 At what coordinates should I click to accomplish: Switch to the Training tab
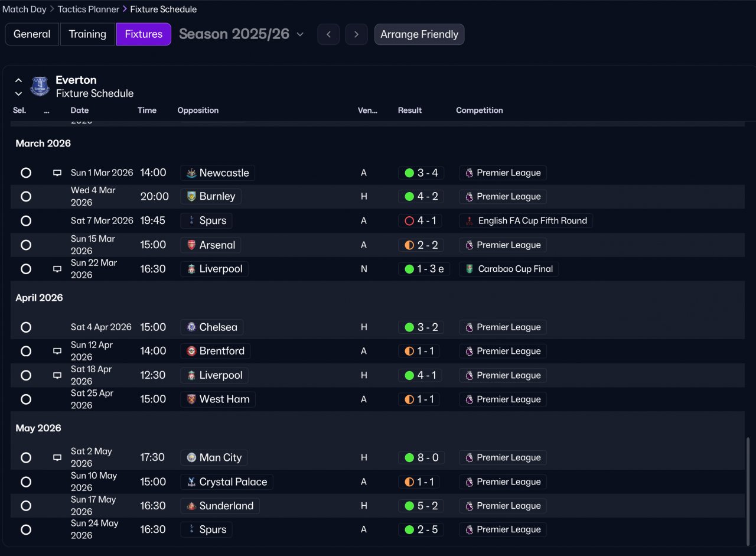87,34
